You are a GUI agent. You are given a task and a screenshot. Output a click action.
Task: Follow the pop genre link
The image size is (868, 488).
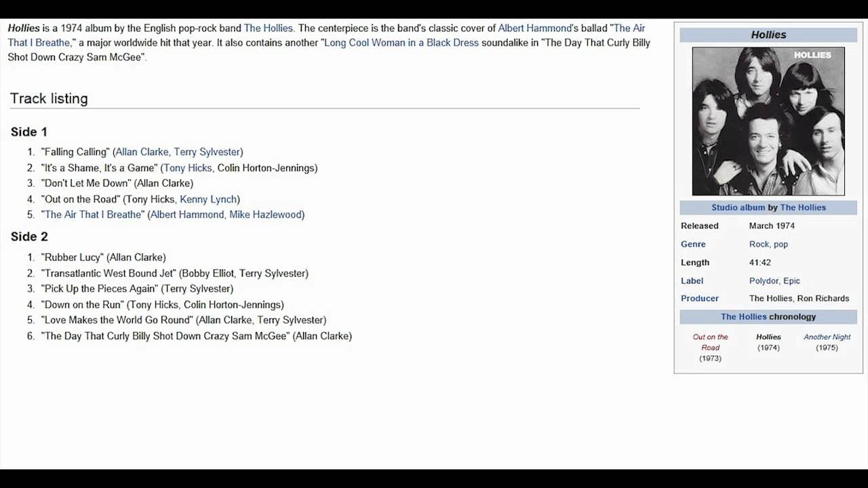click(781, 244)
